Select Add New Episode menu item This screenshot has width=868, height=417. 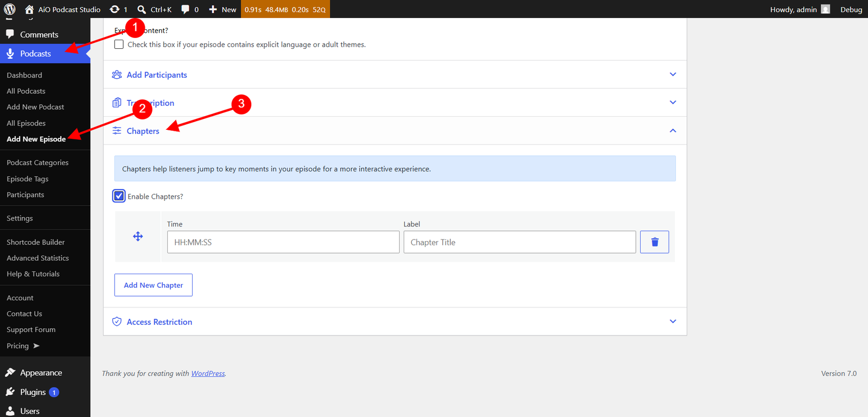point(36,139)
